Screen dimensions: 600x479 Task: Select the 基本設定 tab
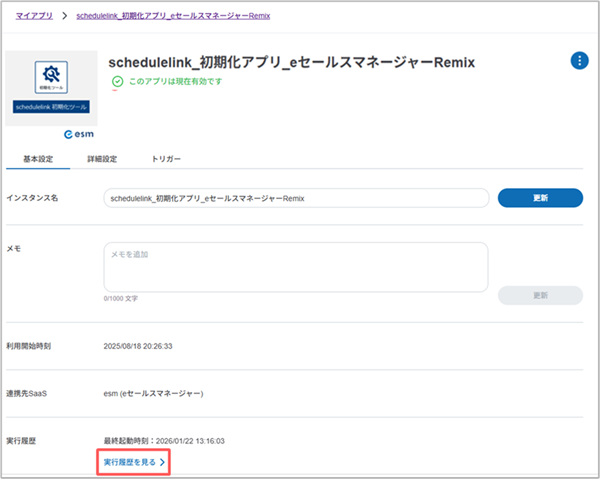coord(39,159)
